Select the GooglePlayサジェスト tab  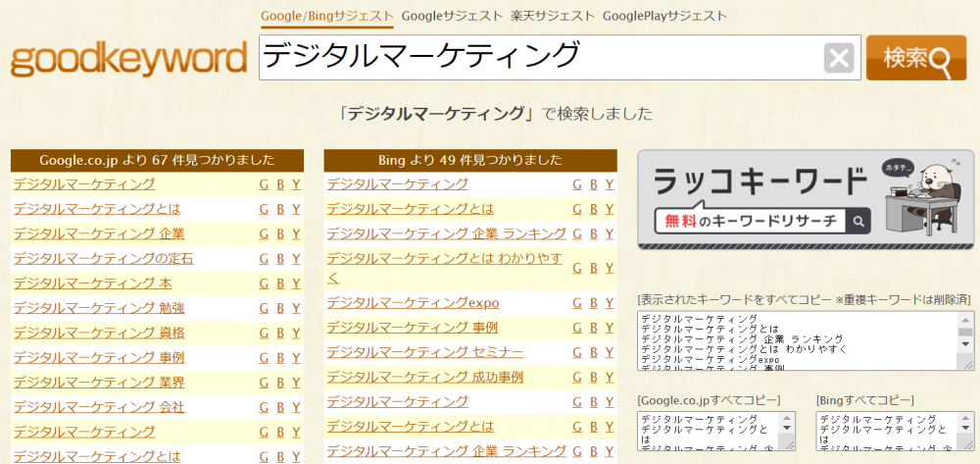point(664,16)
